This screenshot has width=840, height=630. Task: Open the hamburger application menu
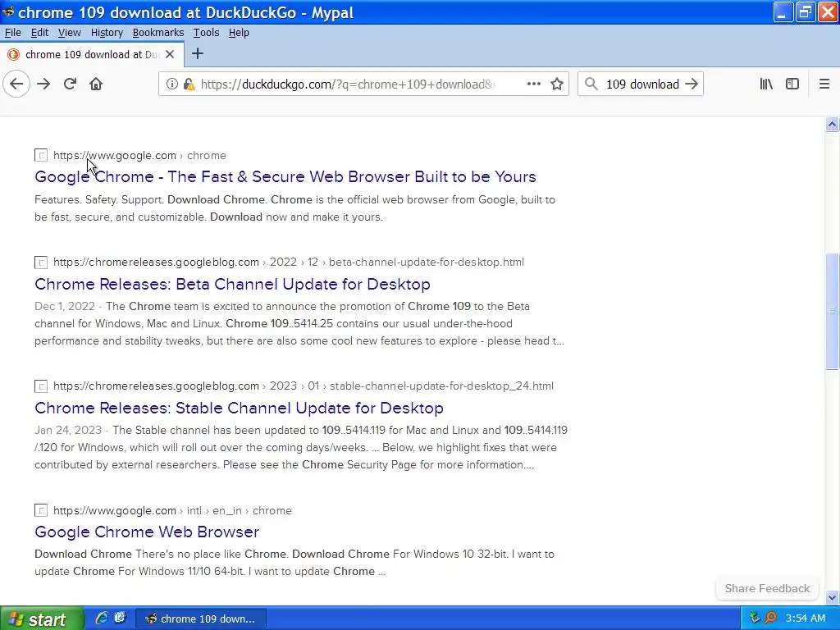824,84
